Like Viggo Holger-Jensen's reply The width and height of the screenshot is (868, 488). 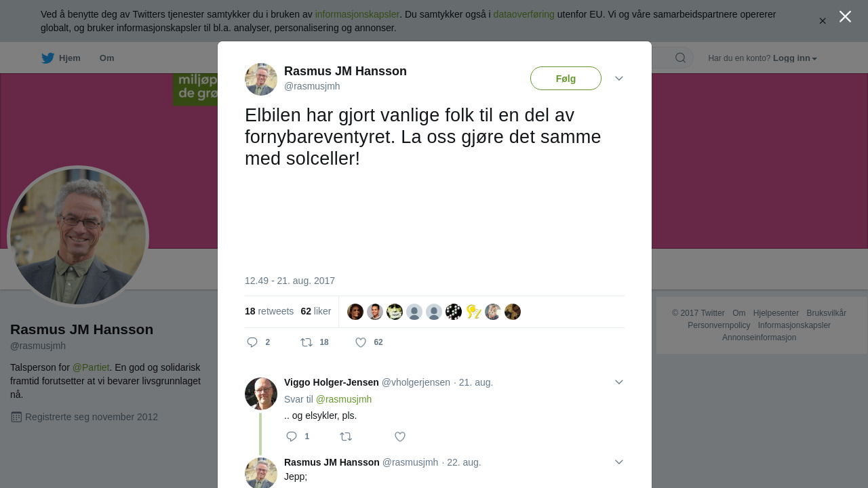[400, 436]
